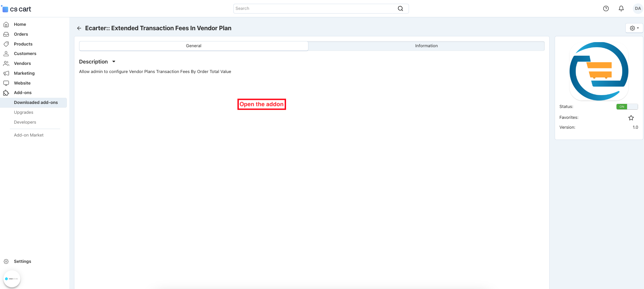Open the gear dropdown in top right

[x=634, y=28]
